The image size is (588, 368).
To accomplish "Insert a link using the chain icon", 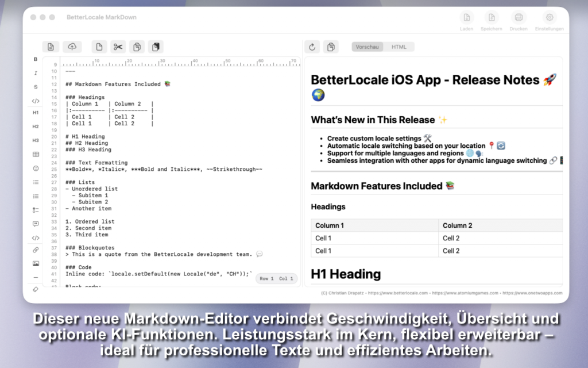I will 36,250.
